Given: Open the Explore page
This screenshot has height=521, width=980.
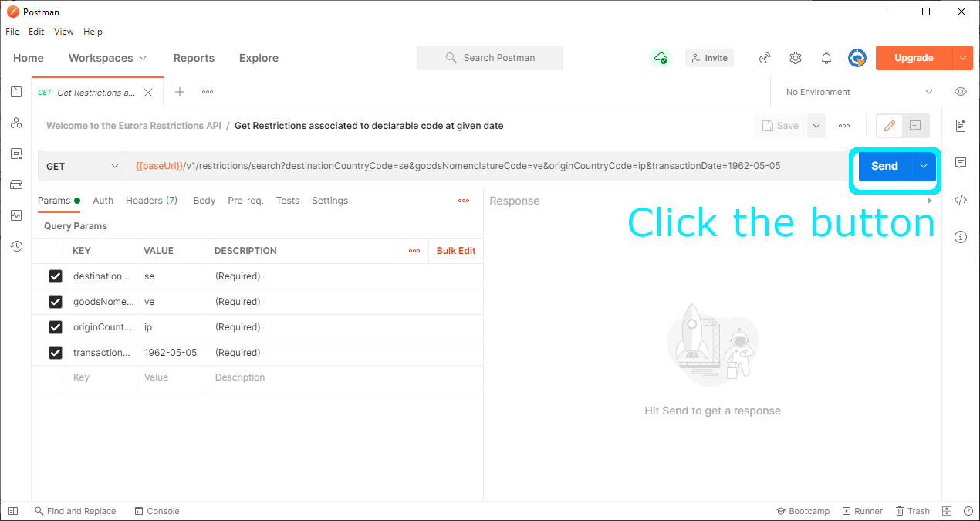Looking at the screenshot, I should click(259, 58).
